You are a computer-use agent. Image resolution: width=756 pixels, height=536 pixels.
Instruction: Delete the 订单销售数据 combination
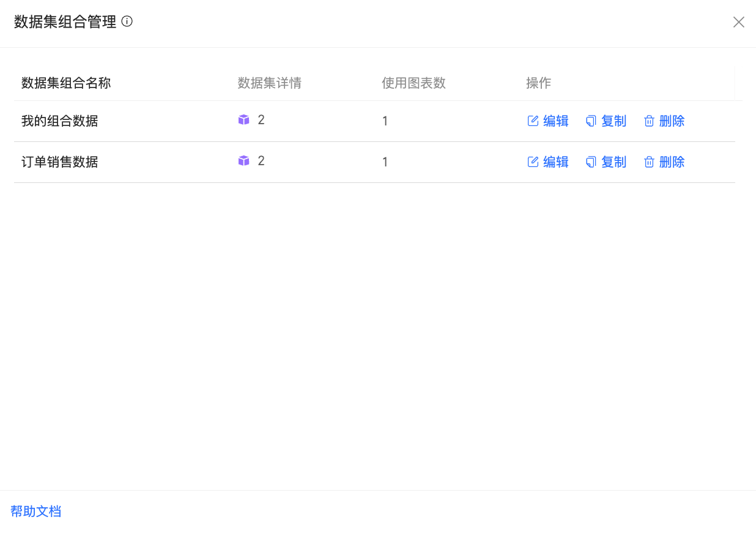tap(664, 162)
